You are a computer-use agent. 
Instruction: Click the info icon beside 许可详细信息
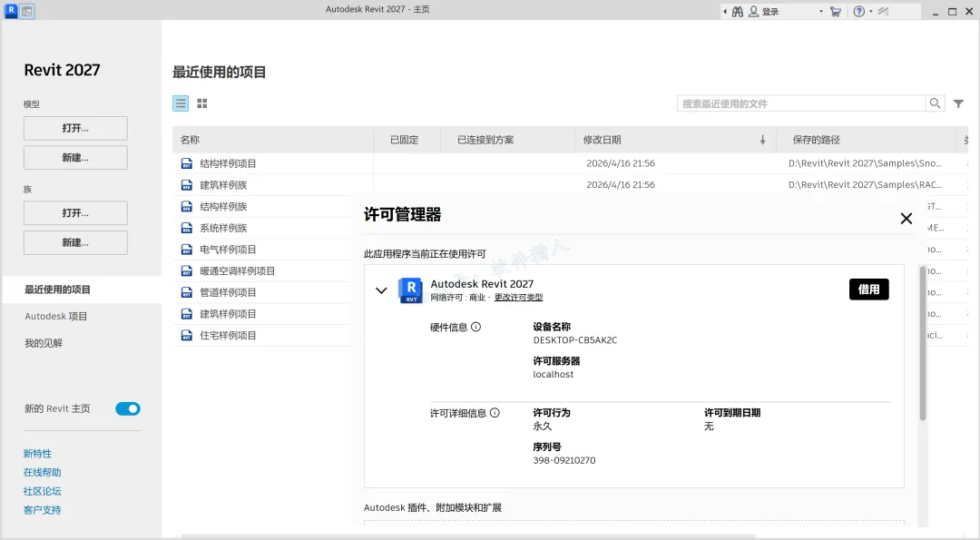pyautogui.click(x=495, y=413)
